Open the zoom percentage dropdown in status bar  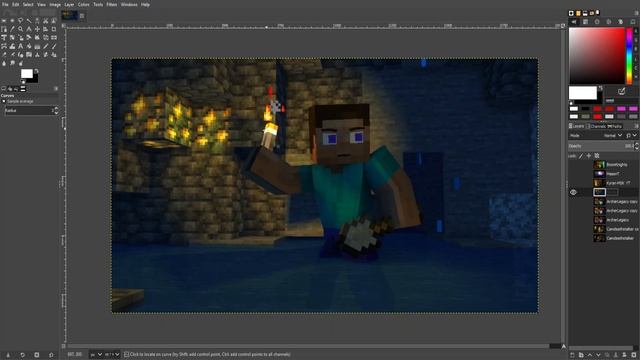[112, 355]
